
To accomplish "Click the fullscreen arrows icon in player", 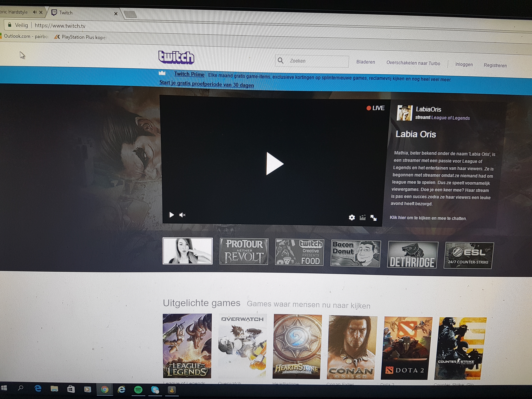I will (x=374, y=218).
